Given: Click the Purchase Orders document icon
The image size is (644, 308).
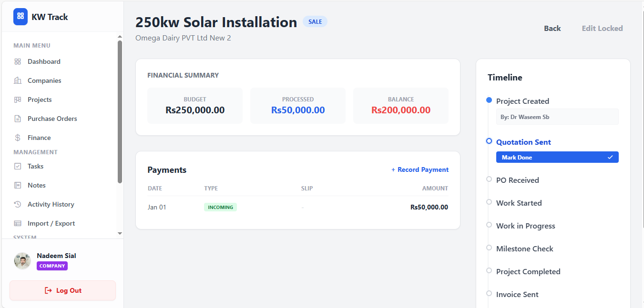Looking at the screenshot, I should [x=18, y=119].
